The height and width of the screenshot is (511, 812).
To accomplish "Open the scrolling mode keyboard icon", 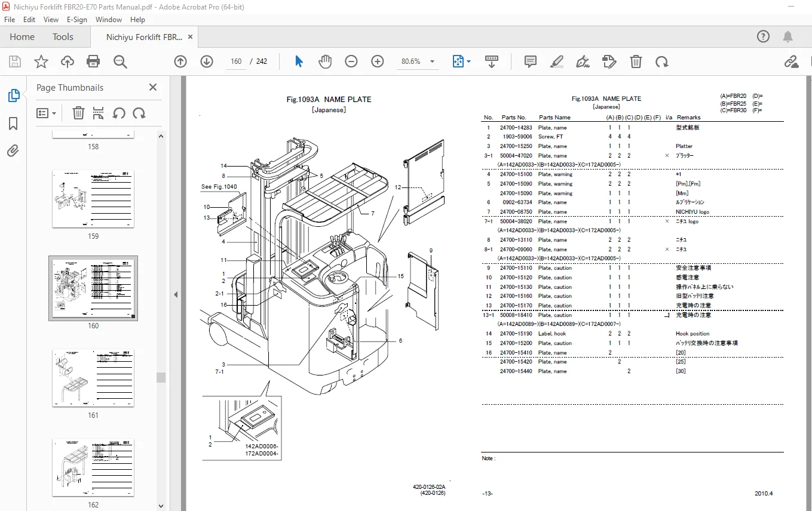I will (x=492, y=61).
